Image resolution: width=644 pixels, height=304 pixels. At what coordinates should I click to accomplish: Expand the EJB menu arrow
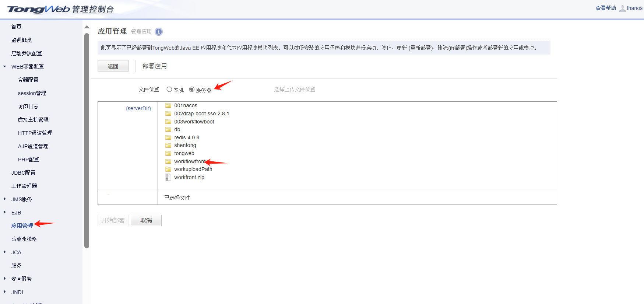[5, 212]
